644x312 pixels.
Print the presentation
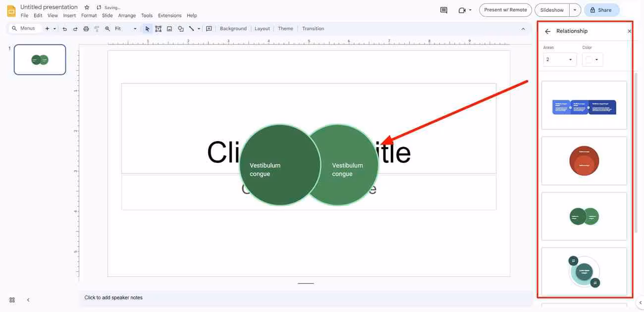86,29
